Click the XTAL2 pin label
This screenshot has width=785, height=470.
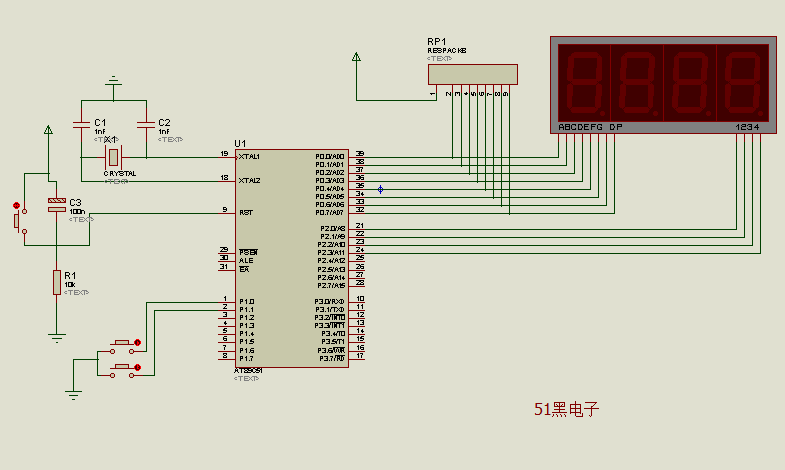tap(249, 181)
